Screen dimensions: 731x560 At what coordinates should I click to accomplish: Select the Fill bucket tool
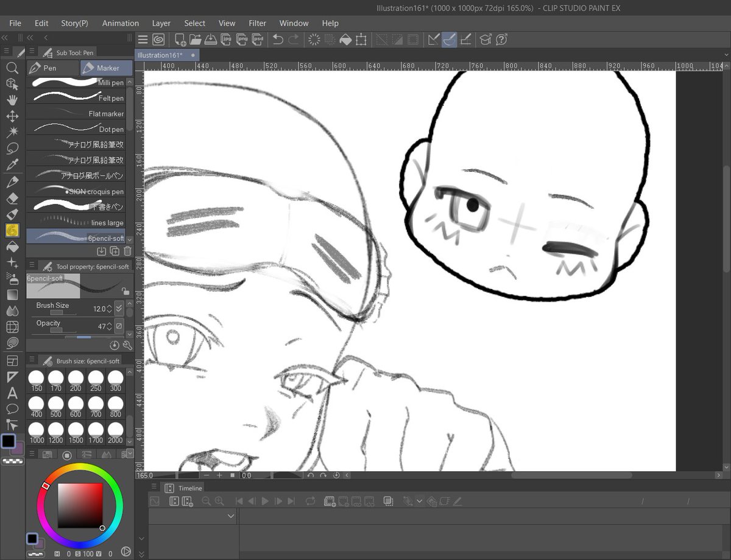pos(12,247)
